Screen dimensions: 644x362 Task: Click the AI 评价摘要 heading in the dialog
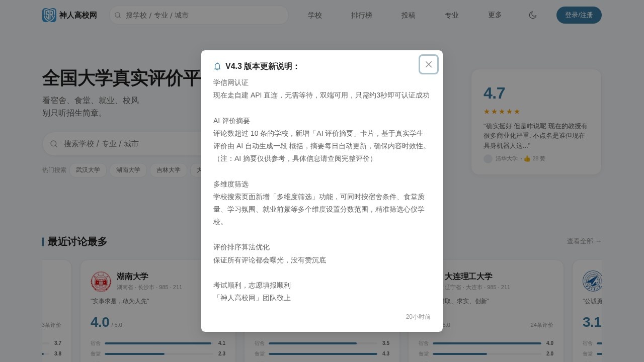point(231,121)
